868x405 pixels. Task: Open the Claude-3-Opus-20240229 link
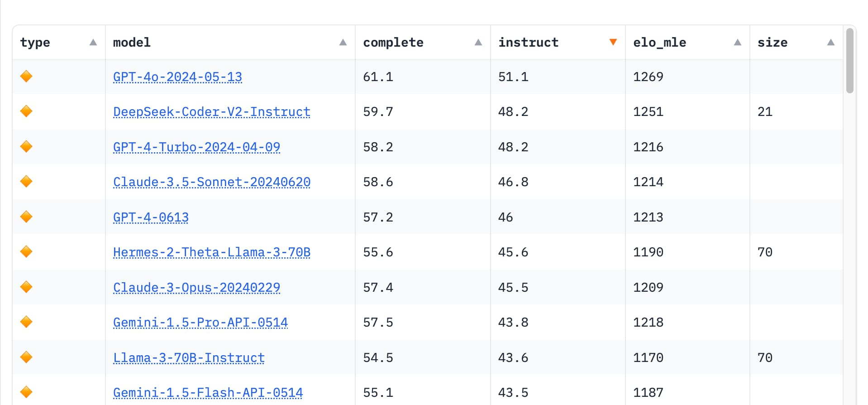coord(196,288)
